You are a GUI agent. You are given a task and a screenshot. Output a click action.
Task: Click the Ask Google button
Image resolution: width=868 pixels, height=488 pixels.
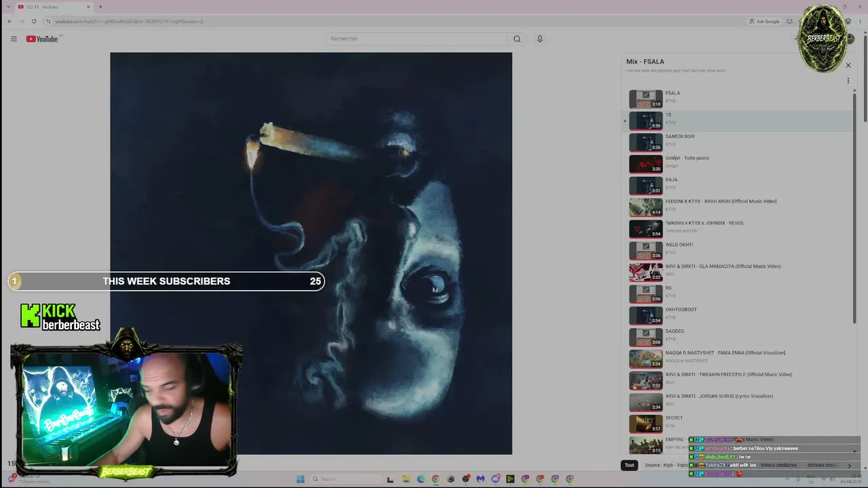click(764, 21)
